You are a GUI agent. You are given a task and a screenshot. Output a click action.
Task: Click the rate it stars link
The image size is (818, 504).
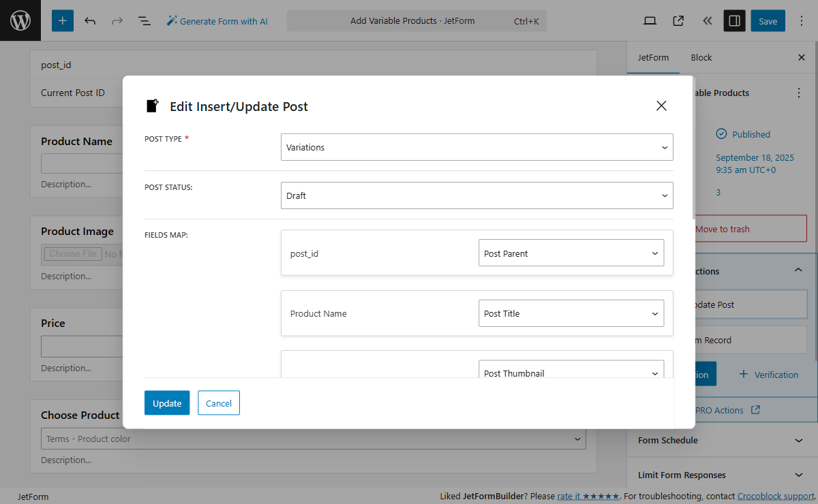(x=588, y=497)
